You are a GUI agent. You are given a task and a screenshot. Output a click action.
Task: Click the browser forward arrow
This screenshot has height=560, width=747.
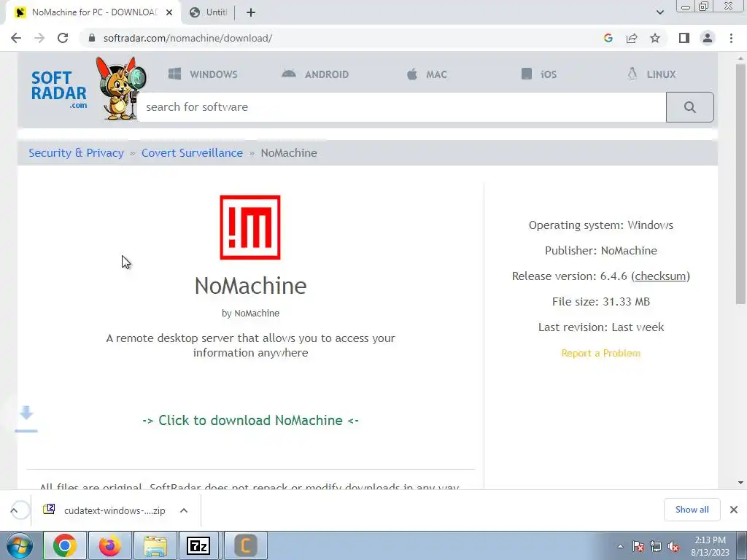click(x=39, y=38)
